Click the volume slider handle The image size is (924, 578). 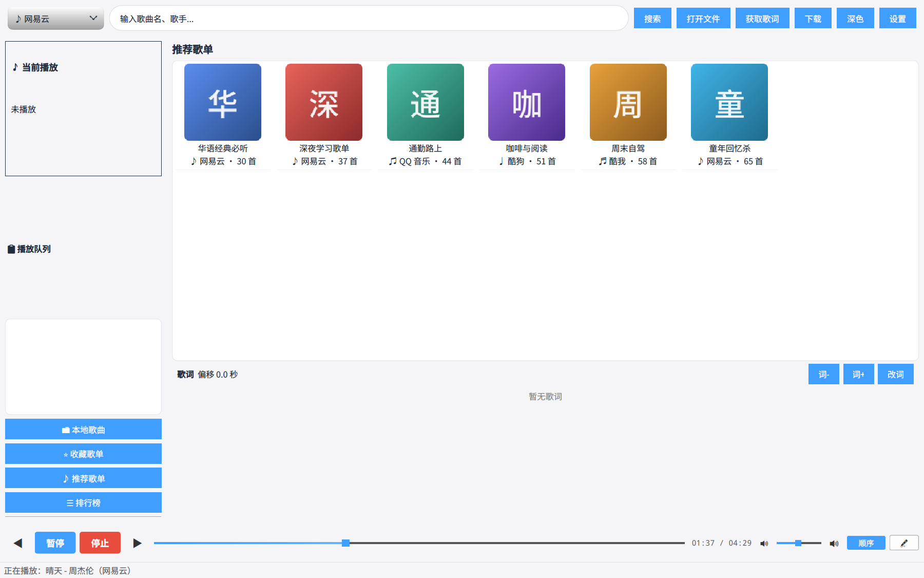798,543
